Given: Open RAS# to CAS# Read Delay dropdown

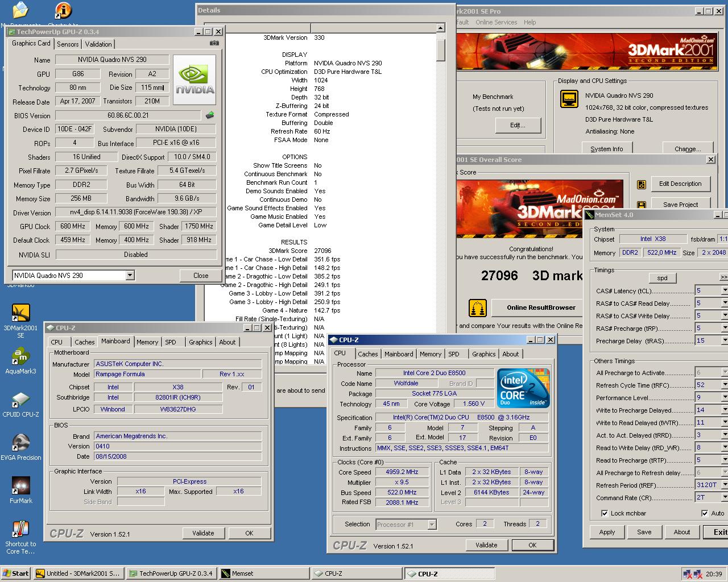Looking at the screenshot, I should point(724,303).
